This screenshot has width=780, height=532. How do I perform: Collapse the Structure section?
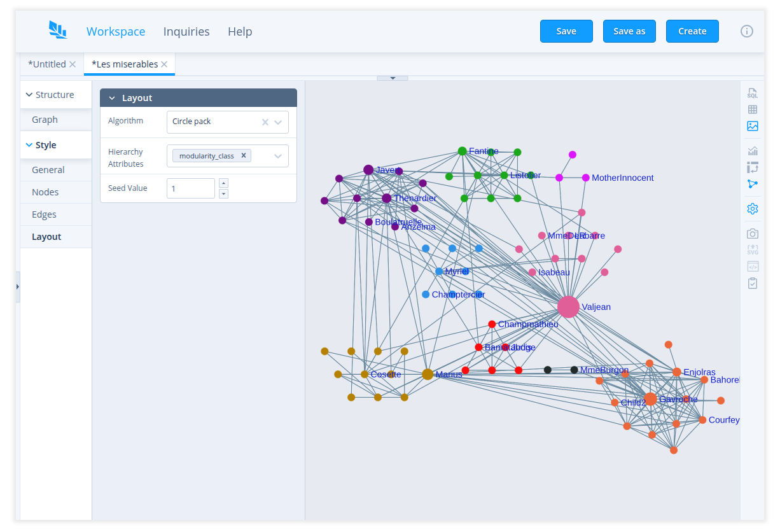tap(29, 95)
